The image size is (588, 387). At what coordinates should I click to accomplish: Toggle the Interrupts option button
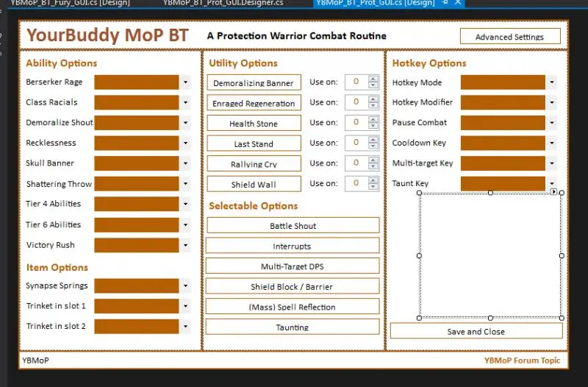point(293,246)
